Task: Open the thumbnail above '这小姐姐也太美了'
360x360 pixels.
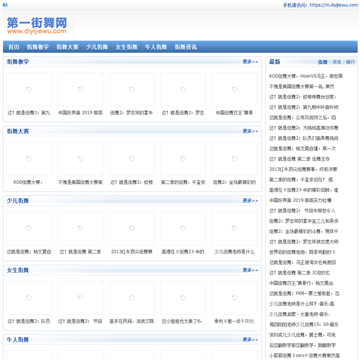Action: point(183,298)
